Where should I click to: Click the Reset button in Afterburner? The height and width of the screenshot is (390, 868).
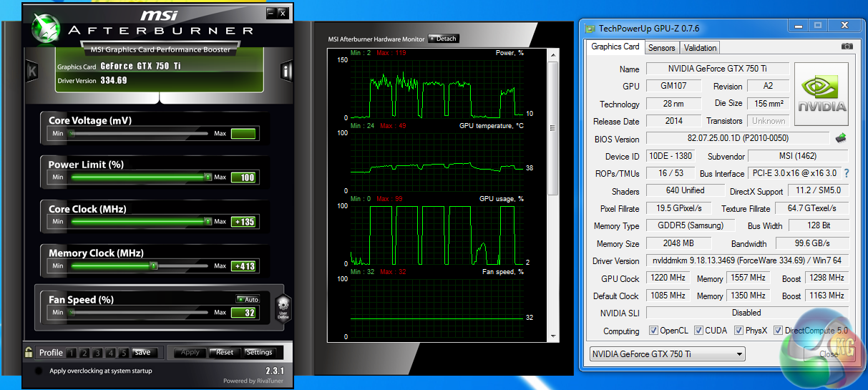pyautogui.click(x=225, y=352)
